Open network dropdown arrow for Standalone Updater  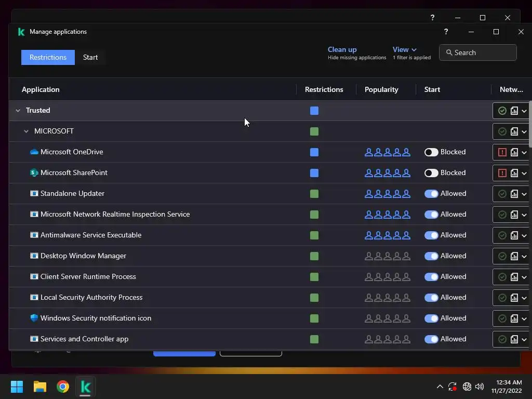524,194
